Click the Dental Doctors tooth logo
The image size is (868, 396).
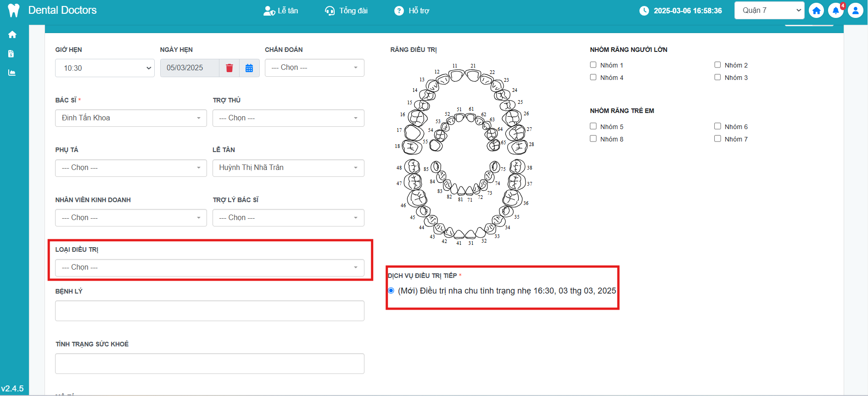point(14,11)
